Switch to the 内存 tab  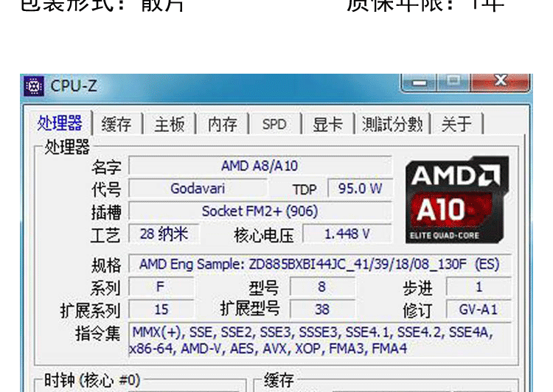click(222, 124)
